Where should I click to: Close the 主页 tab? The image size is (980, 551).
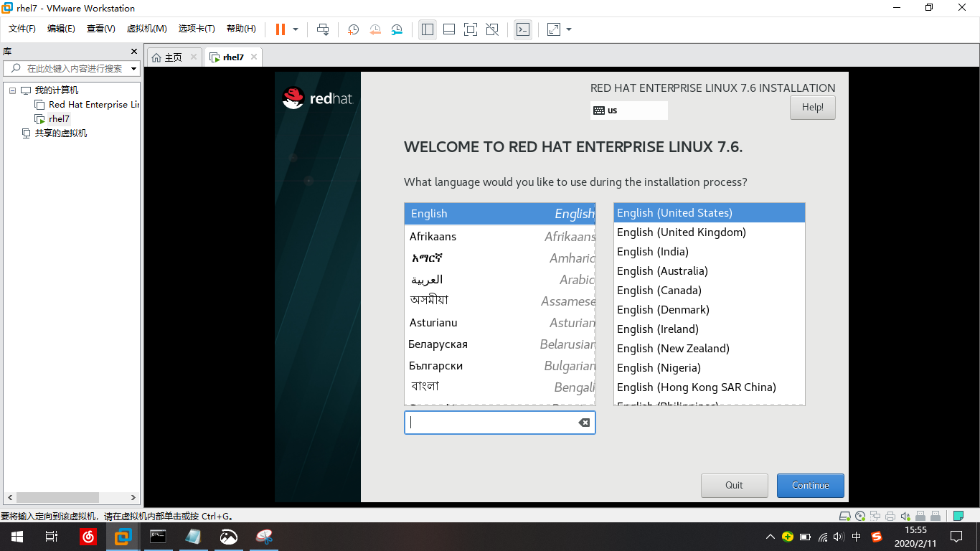tap(194, 57)
